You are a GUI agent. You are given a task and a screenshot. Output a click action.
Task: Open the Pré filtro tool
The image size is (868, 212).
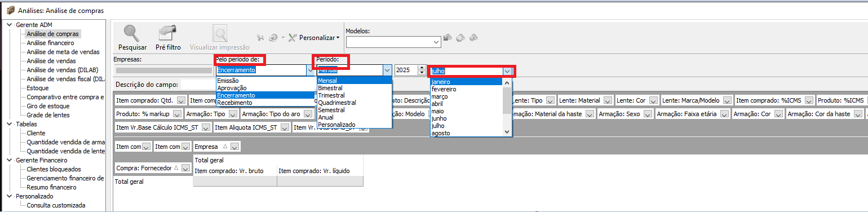coord(168,38)
